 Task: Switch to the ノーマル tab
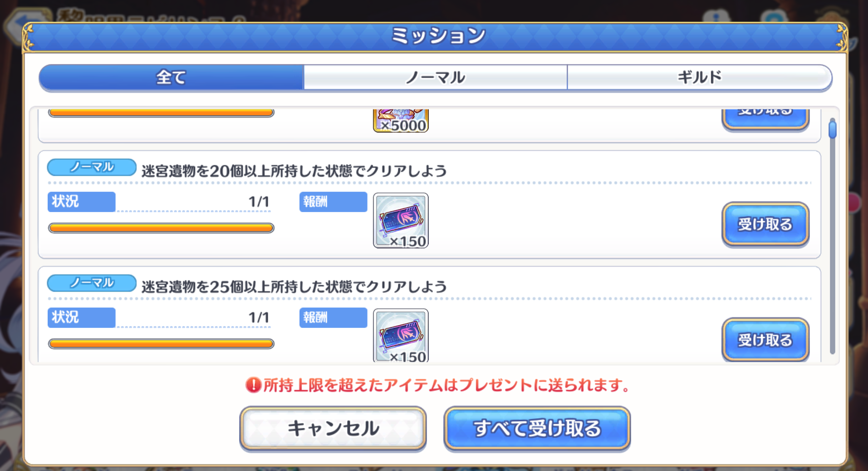[436, 77]
